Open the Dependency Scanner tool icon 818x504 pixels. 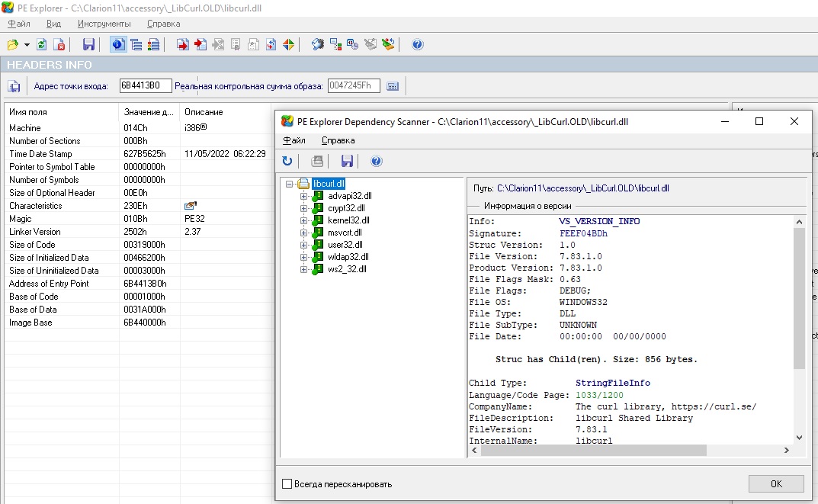pyautogui.click(x=335, y=44)
